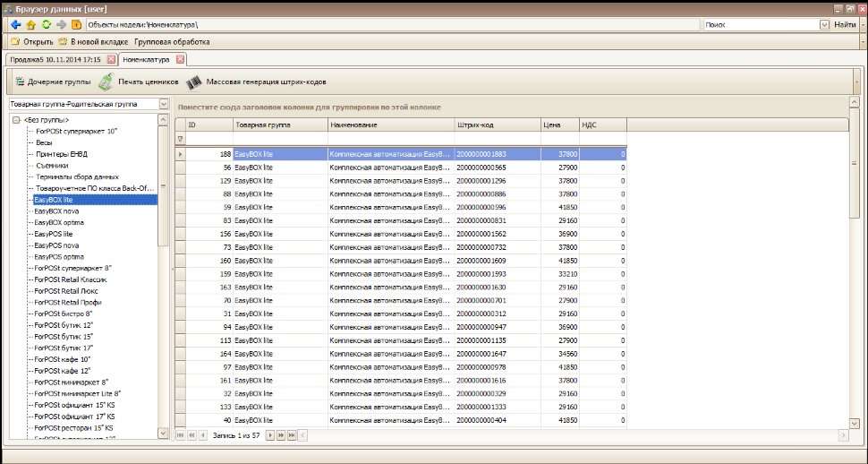Select ForPOSt ресторан 15" KS in the tree
The height and width of the screenshot is (464, 868).
point(73,428)
